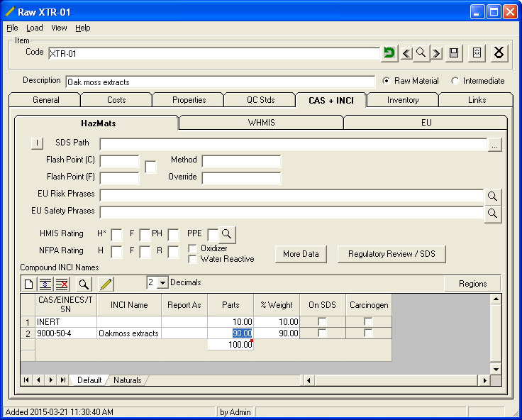Click grid horizontal scrollbar right arrow

(484, 380)
